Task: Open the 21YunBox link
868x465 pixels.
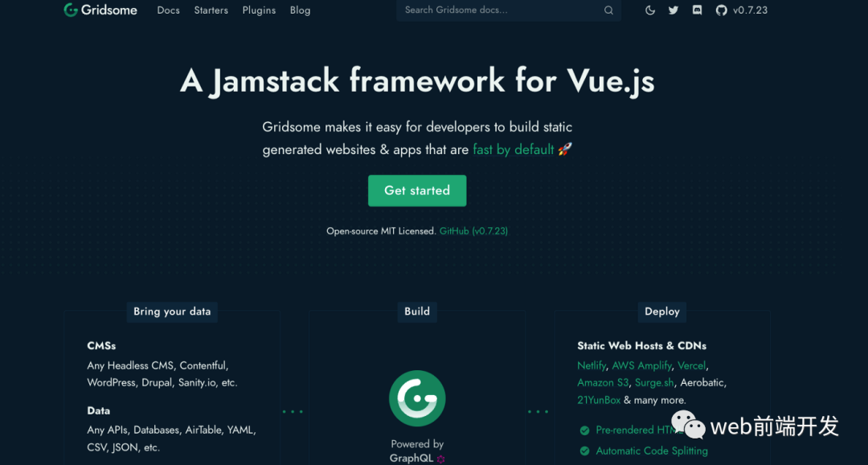Action: (x=599, y=400)
